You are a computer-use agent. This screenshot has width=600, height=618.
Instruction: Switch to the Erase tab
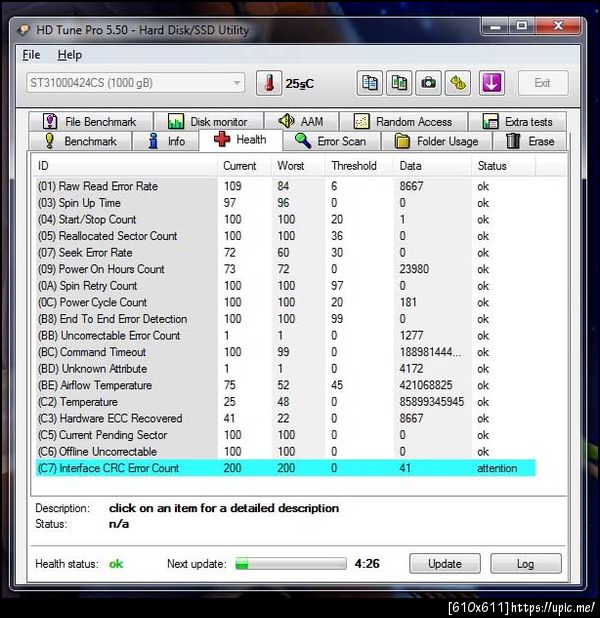(530, 141)
